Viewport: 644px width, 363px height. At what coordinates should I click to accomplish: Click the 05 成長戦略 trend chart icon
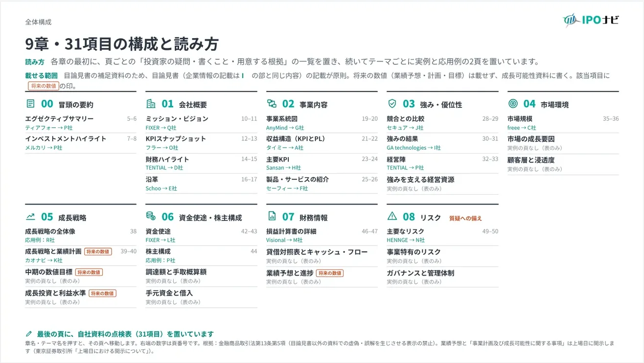click(x=30, y=216)
